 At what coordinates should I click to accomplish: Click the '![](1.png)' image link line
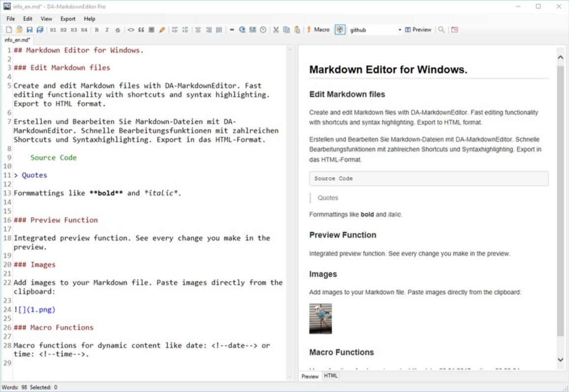34,309
